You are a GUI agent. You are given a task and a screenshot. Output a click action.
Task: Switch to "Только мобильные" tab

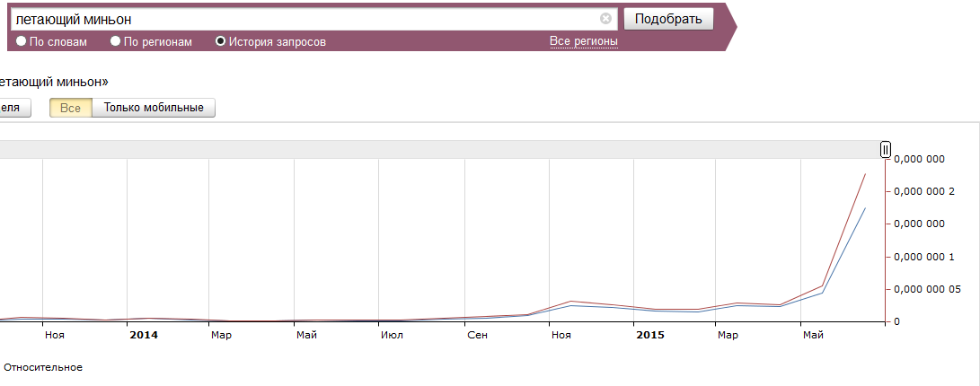click(x=154, y=108)
